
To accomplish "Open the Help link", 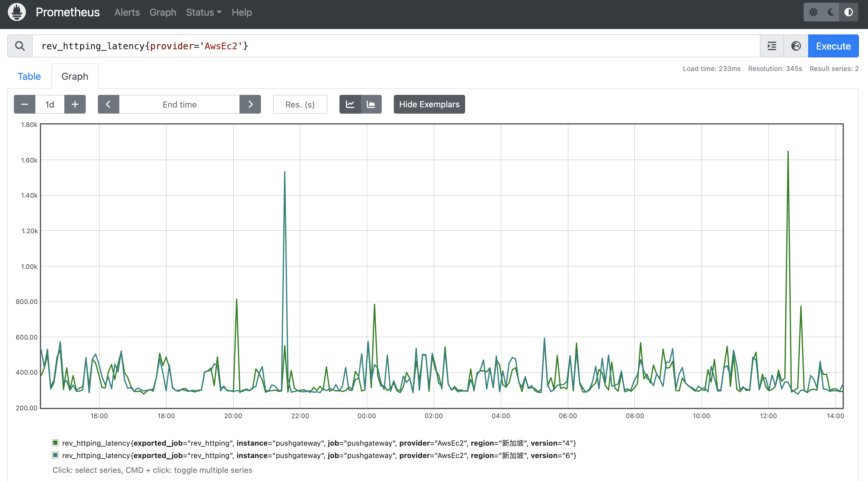I will click(x=242, y=12).
